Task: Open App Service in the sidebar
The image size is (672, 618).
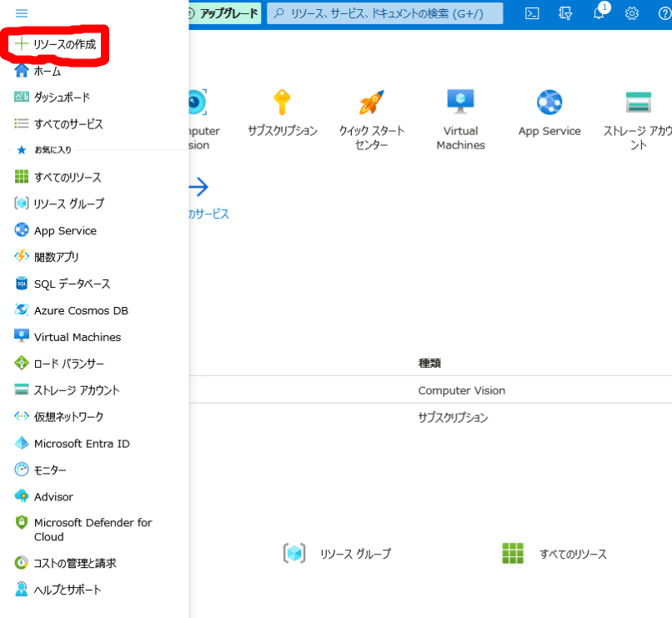Action: coord(55,230)
